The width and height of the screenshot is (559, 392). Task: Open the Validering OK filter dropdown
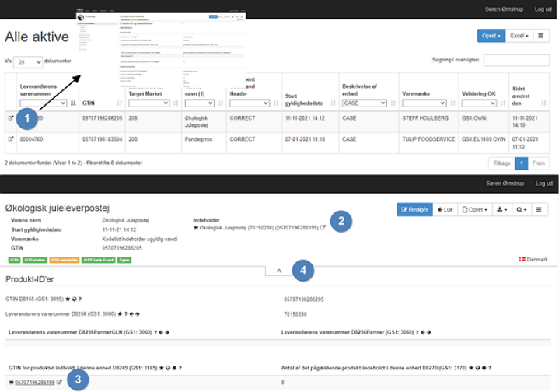pos(482,103)
